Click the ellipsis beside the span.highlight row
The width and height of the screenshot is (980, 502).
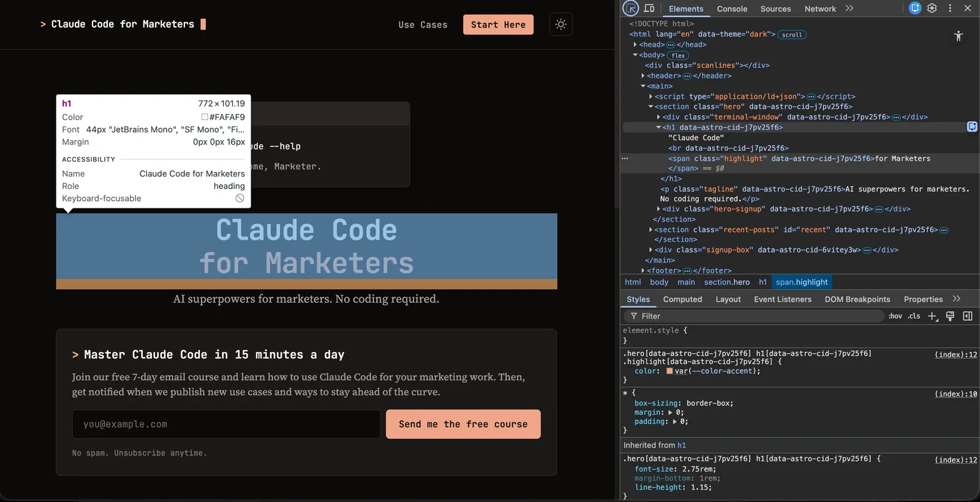click(625, 158)
